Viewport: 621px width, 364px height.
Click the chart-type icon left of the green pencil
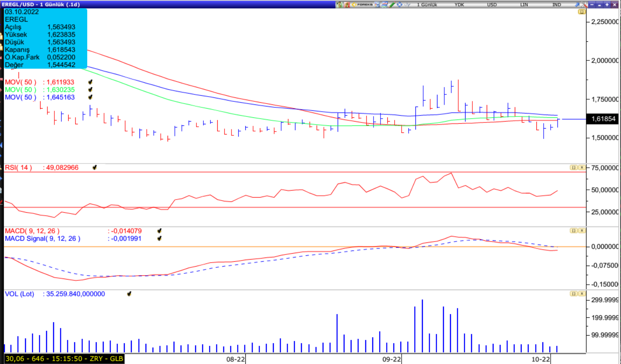pos(384,4)
